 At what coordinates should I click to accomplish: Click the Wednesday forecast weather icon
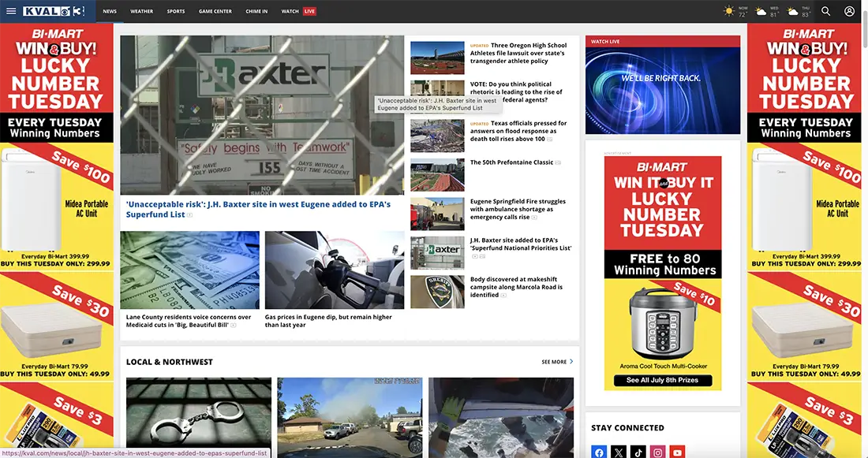point(761,11)
